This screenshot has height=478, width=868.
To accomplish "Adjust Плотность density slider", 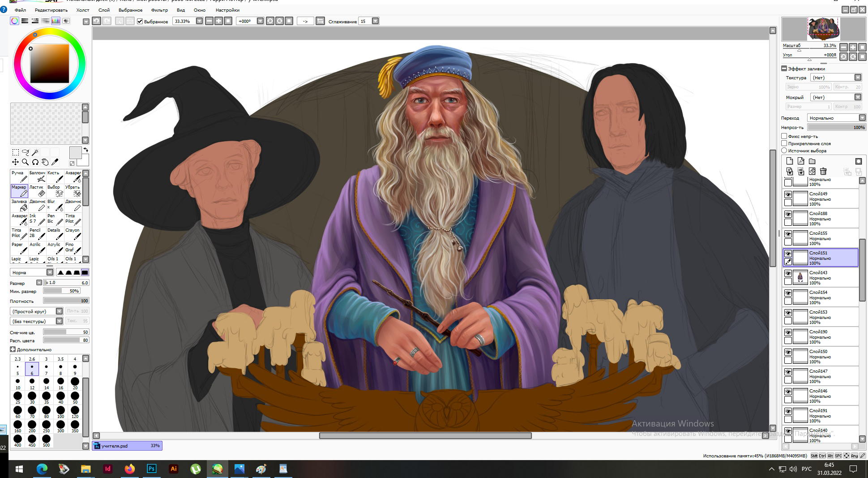I will coord(66,301).
